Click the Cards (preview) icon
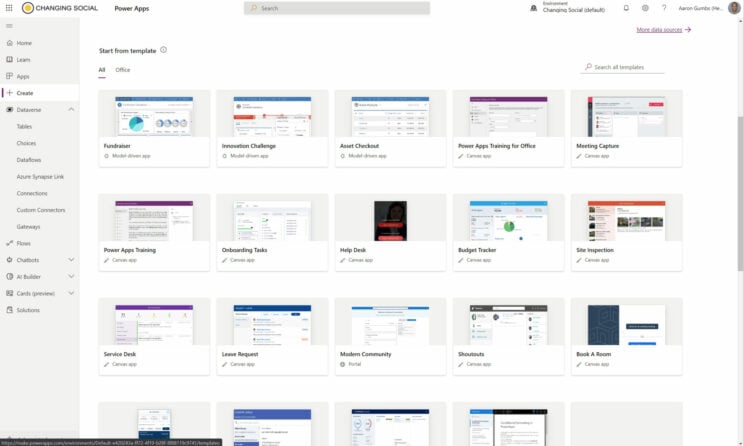744x446 pixels. pyautogui.click(x=9, y=293)
